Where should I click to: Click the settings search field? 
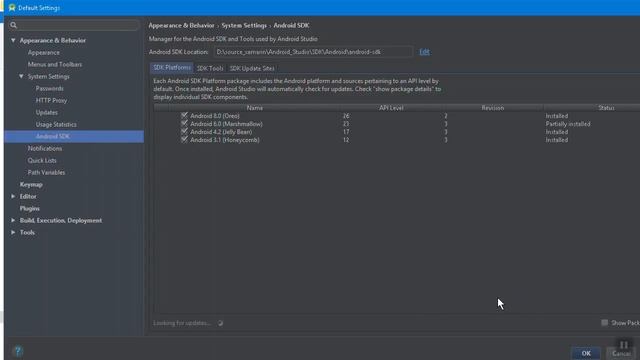[x=73, y=25]
